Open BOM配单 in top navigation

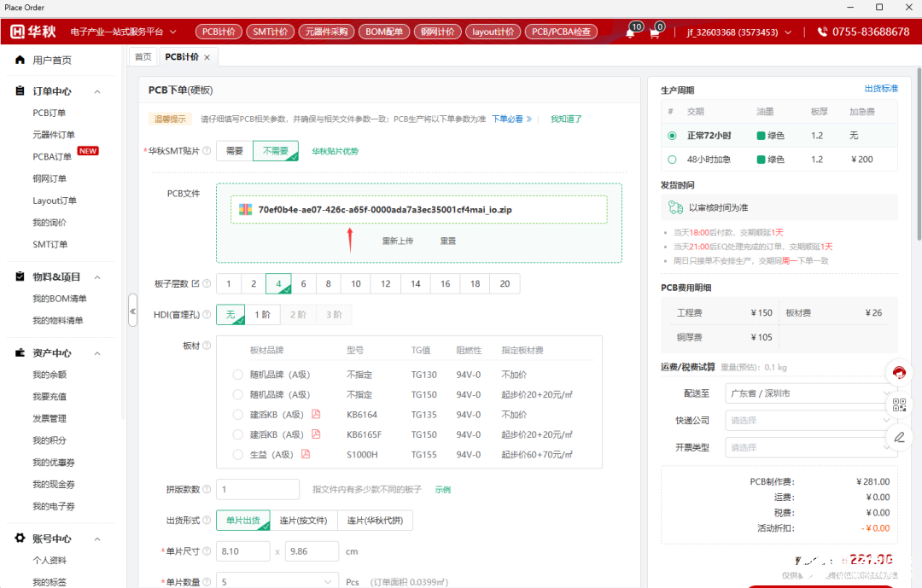click(x=384, y=32)
